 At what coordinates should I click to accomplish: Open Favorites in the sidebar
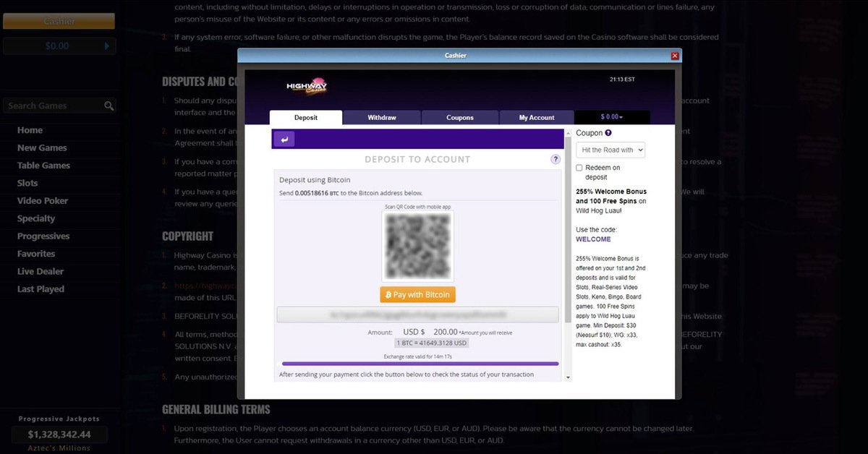[36, 254]
